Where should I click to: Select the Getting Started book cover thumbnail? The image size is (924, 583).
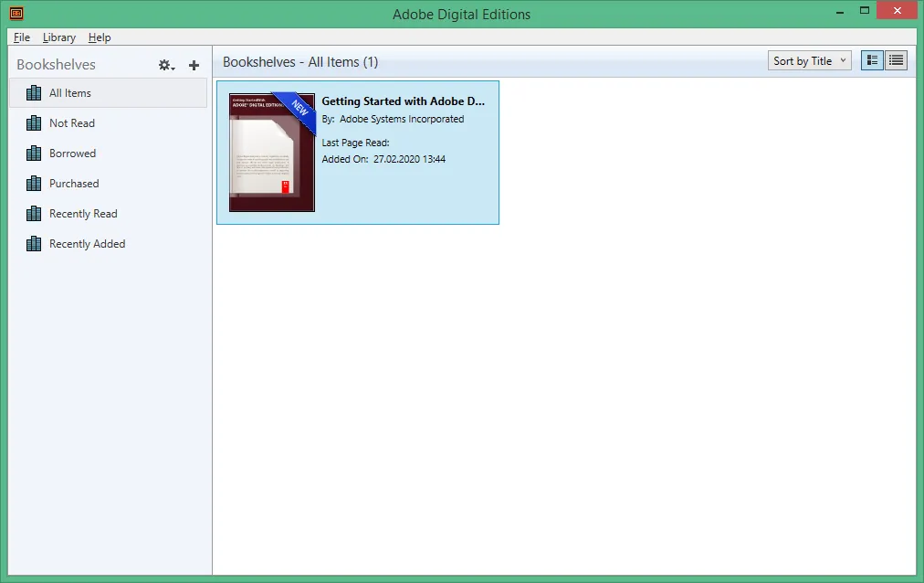pos(272,152)
